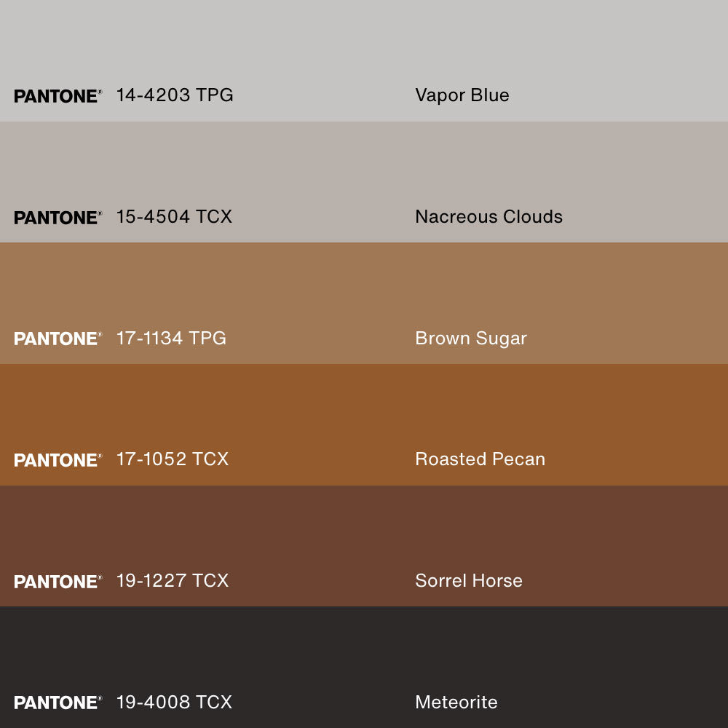
Task: Select the Pantone logo in Sorrel Horse row
Action: (58, 582)
